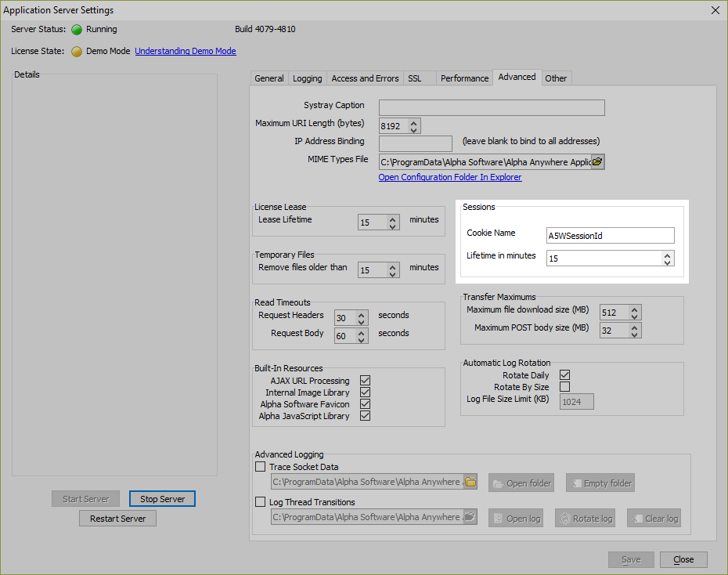Click the Save button
Image resolution: width=728 pixels, height=575 pixels.
tap(631, 559)
